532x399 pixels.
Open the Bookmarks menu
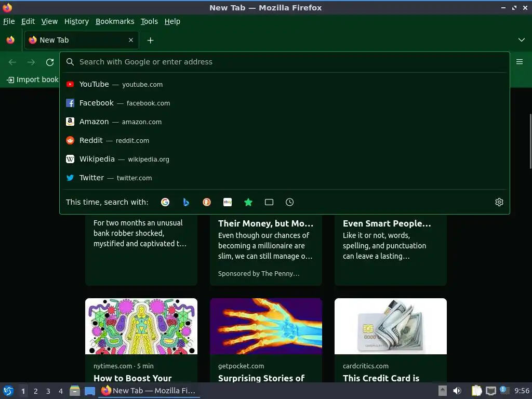pyautogui.click(x=115, y=21)
